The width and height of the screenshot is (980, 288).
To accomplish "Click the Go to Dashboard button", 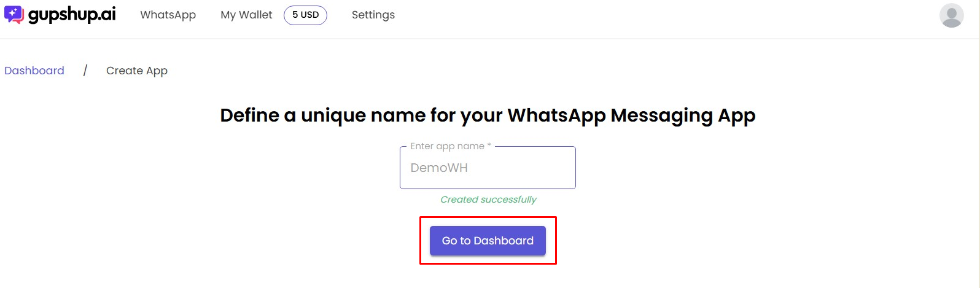I will coord(488,241).
